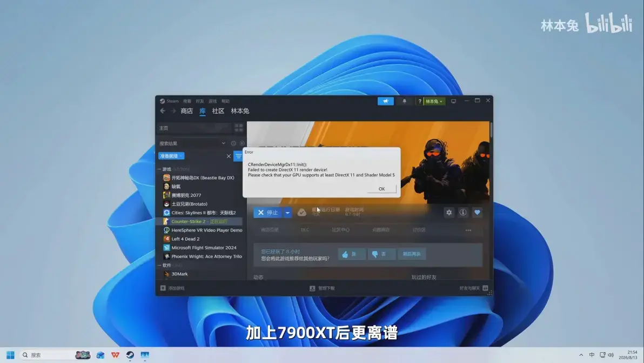Switch to the 库 tab
Viewport: 644px width, 363px height.
tap(203, 111)
